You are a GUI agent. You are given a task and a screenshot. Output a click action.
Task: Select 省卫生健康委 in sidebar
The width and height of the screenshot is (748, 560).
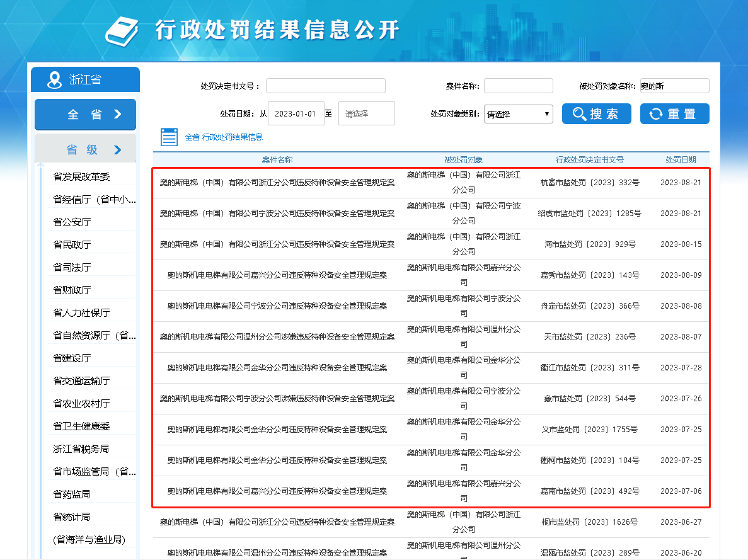pos(81,426)
